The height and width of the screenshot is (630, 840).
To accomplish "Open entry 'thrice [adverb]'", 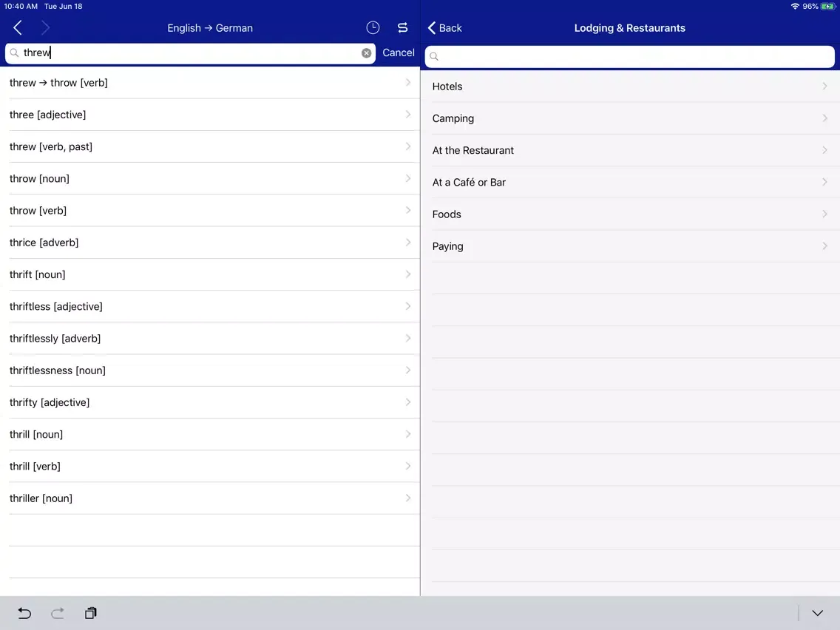I will (x=210, y=243).
